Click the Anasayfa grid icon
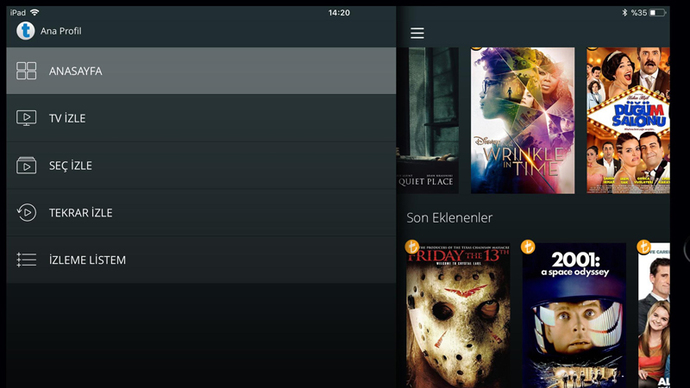Viewport: 690px width, 388px height. pyautogui.click(x=26, y=71)
